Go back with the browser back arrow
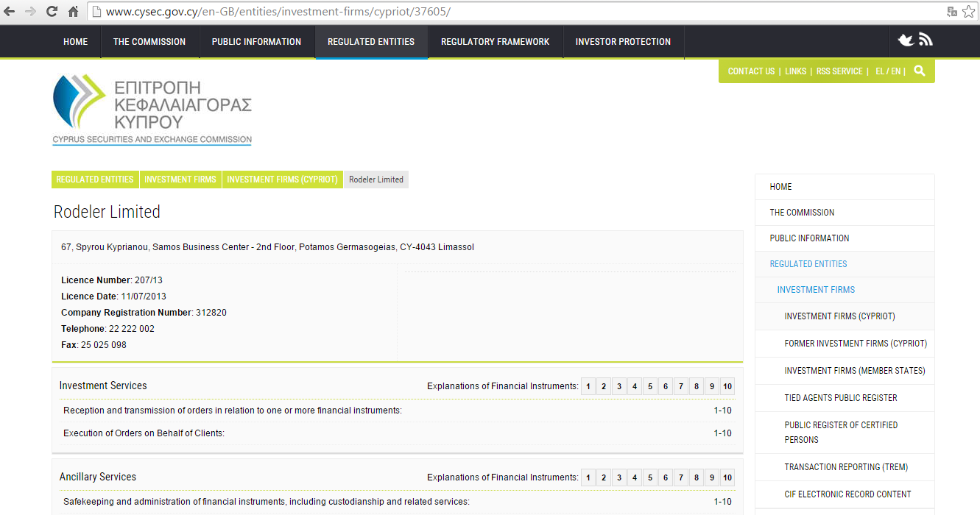The height and width of the screenshot is (515, 980). (10, 11)
